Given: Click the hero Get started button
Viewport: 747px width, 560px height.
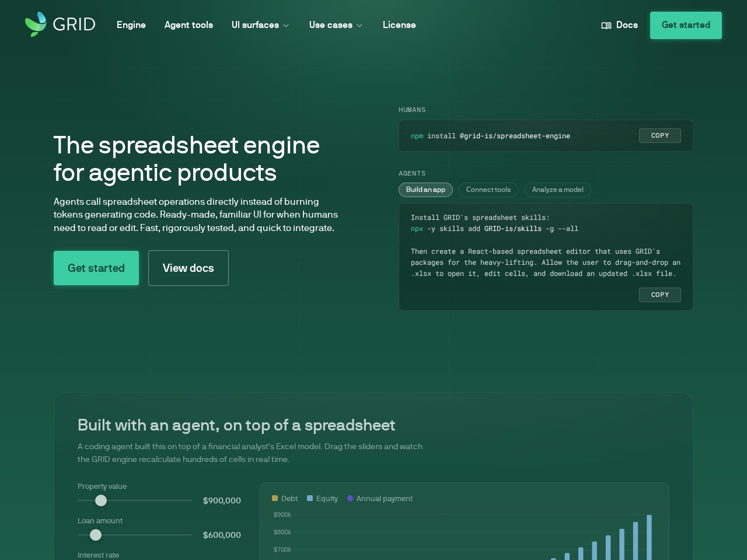Looking at the screenshot, I should 96,268.
